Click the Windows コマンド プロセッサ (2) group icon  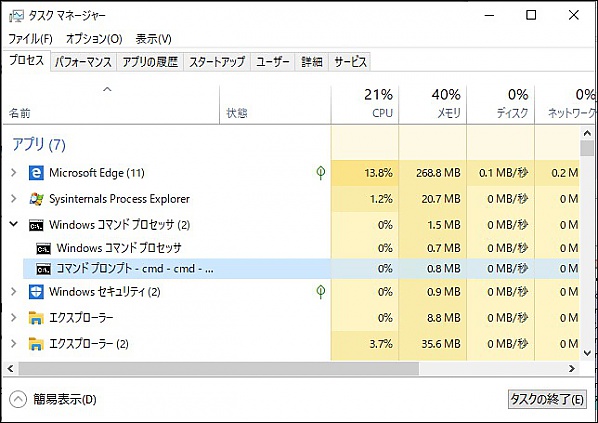pyautogui.click(x=36, y=225)
